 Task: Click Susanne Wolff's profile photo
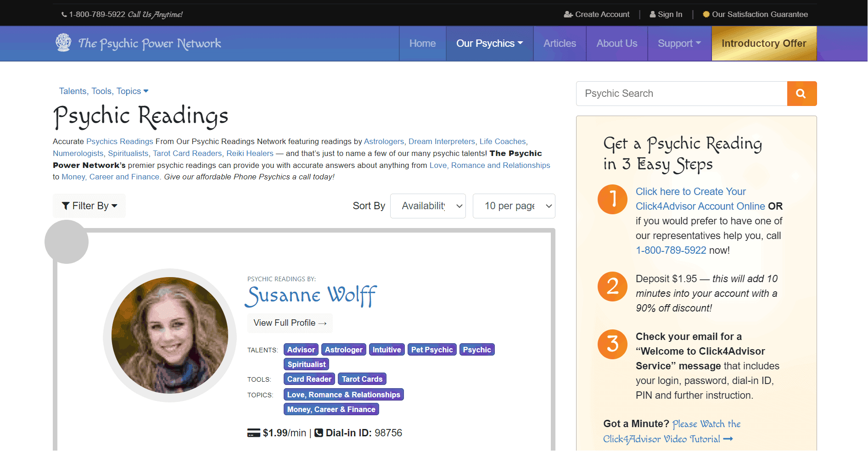pyautogui.click(x=170, y=335)
